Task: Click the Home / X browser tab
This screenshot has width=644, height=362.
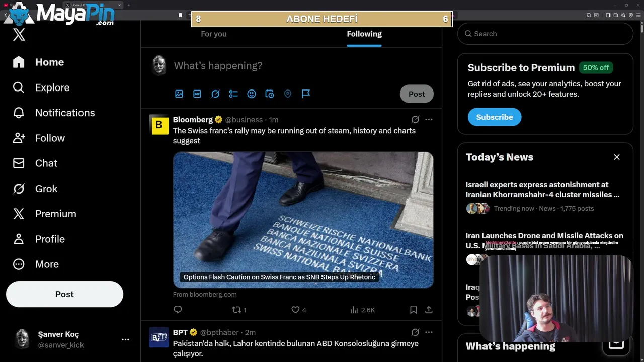Action: [x=94, y=5]
